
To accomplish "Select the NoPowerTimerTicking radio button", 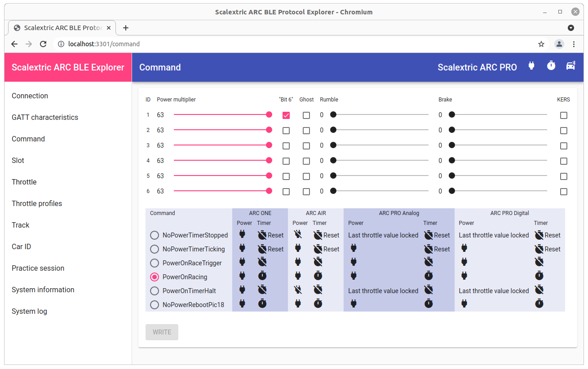I will click(155, 249).
